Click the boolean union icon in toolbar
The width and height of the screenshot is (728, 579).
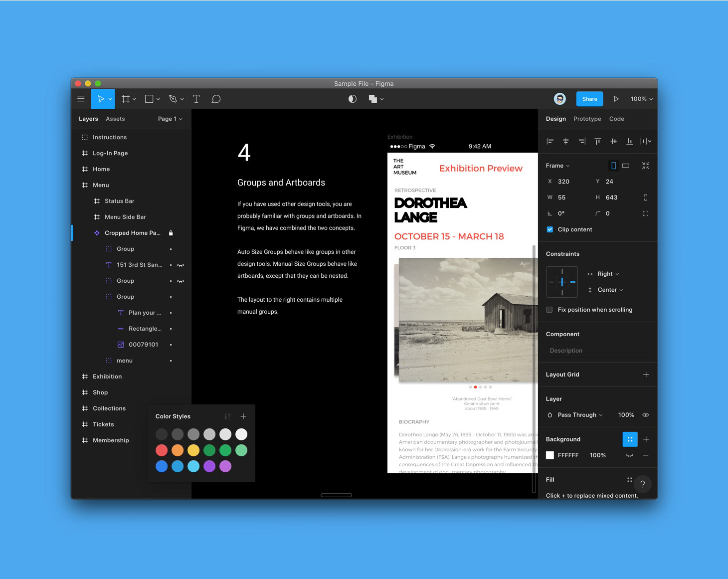pyautogui.click(x=373, y=99)
